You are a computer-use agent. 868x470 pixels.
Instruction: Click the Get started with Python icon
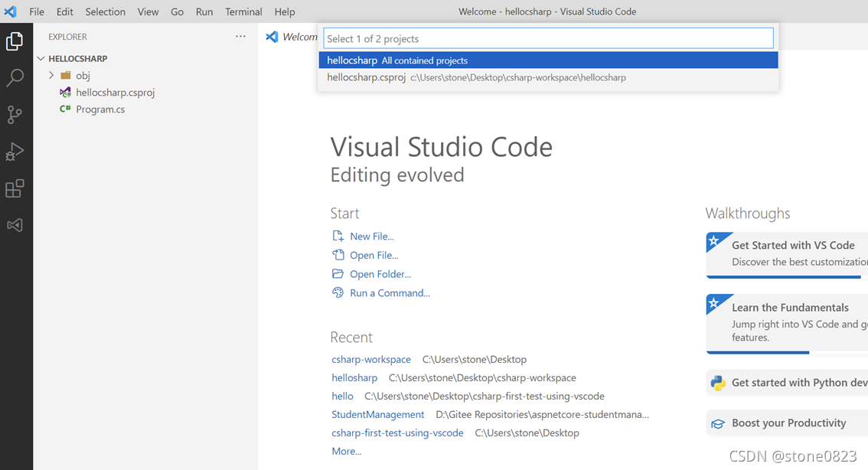[718, 383]
